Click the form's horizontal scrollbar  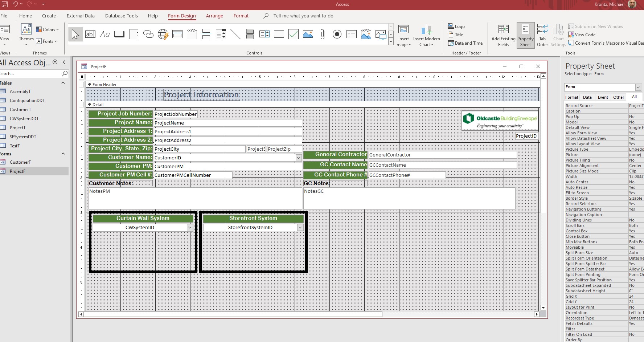pyautogui.click(x=233, y=314)
